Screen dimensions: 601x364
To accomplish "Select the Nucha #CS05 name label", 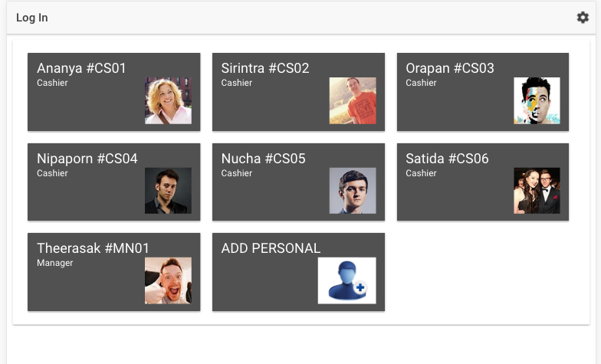I will [x=263, y=159].
